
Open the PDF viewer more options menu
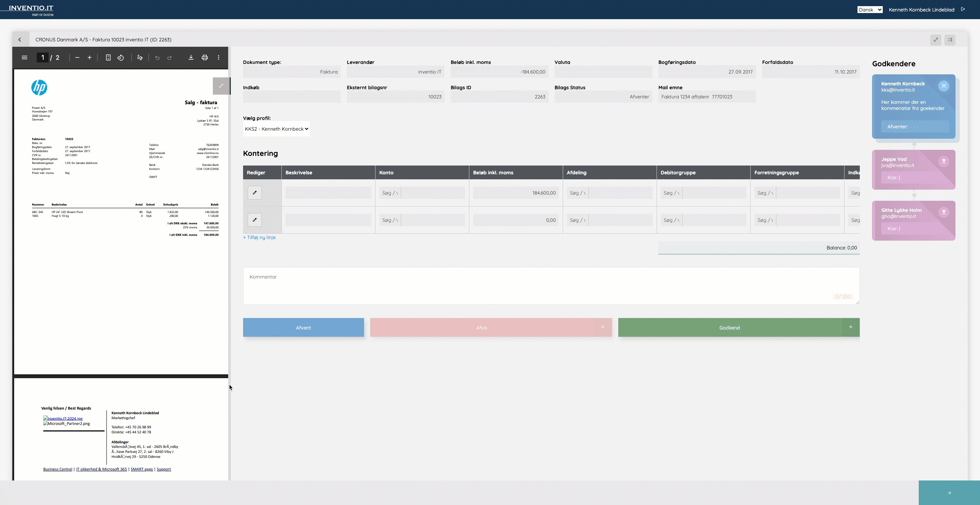219,57
